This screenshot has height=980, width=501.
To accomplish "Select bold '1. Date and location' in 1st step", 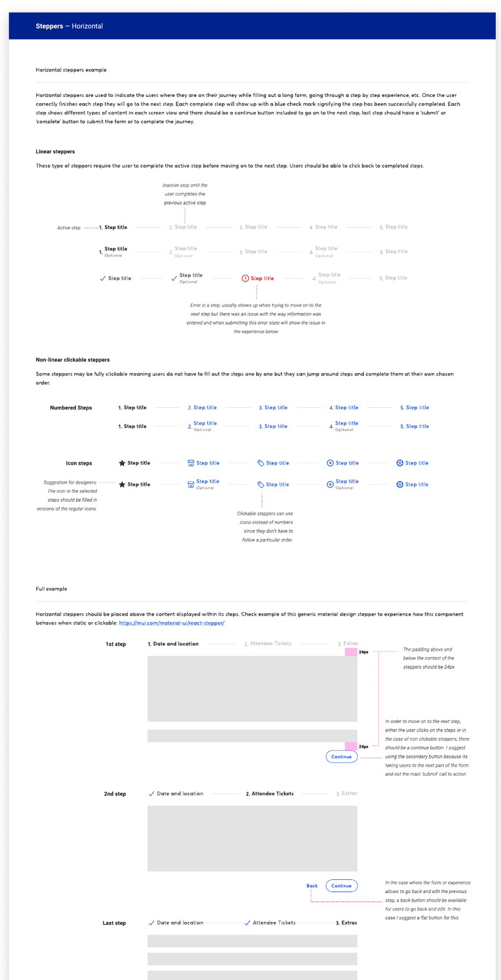I will (173, 643).
